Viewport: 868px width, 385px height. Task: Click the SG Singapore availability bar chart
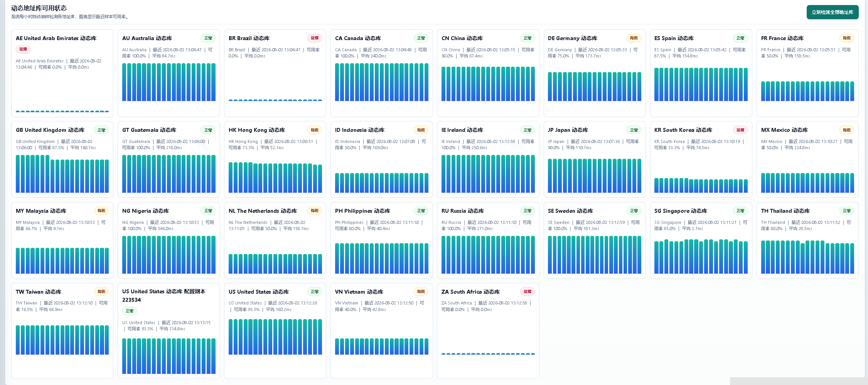701,257
